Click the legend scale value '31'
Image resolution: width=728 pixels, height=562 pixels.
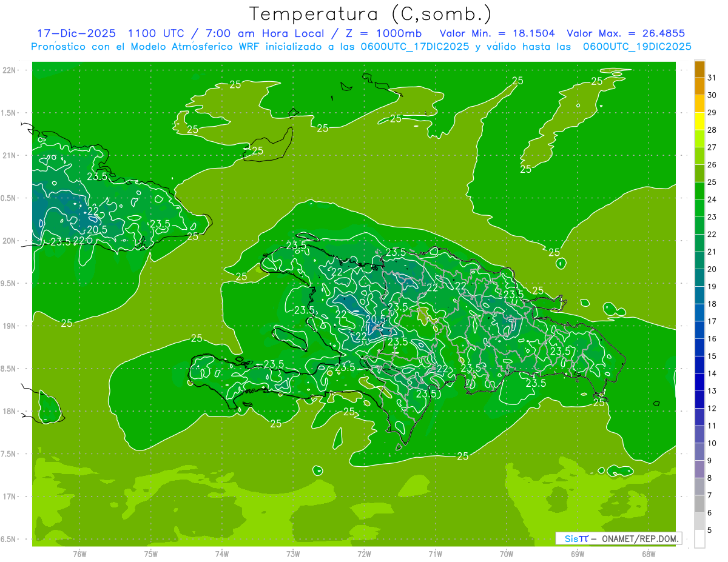pos(712,78)
